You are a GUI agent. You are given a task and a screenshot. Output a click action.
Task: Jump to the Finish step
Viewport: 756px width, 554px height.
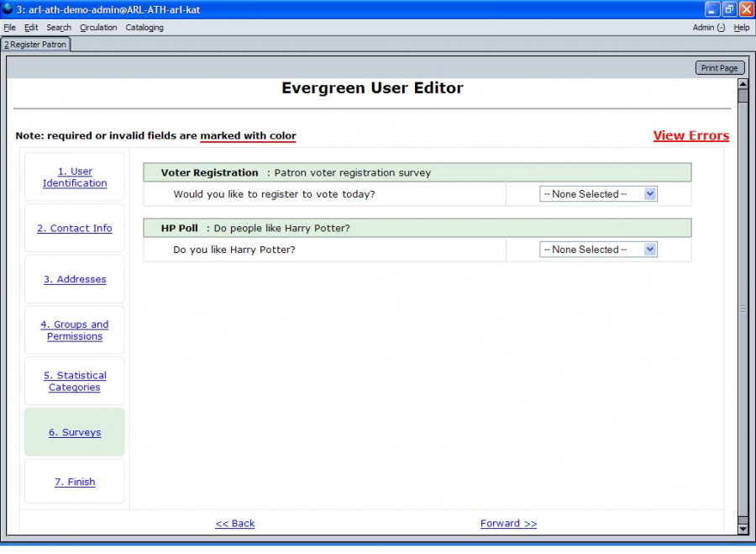pyautogui.click(x=75, y=482)
